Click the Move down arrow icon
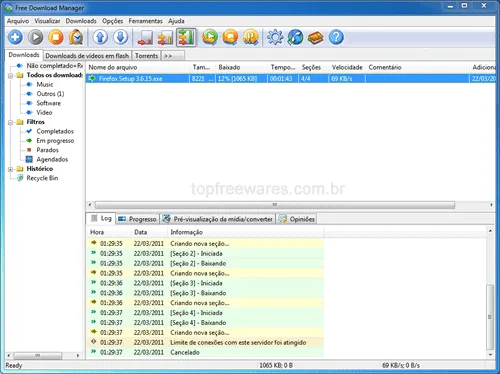This screenshot has width=500, height=374. coord(121,37)
